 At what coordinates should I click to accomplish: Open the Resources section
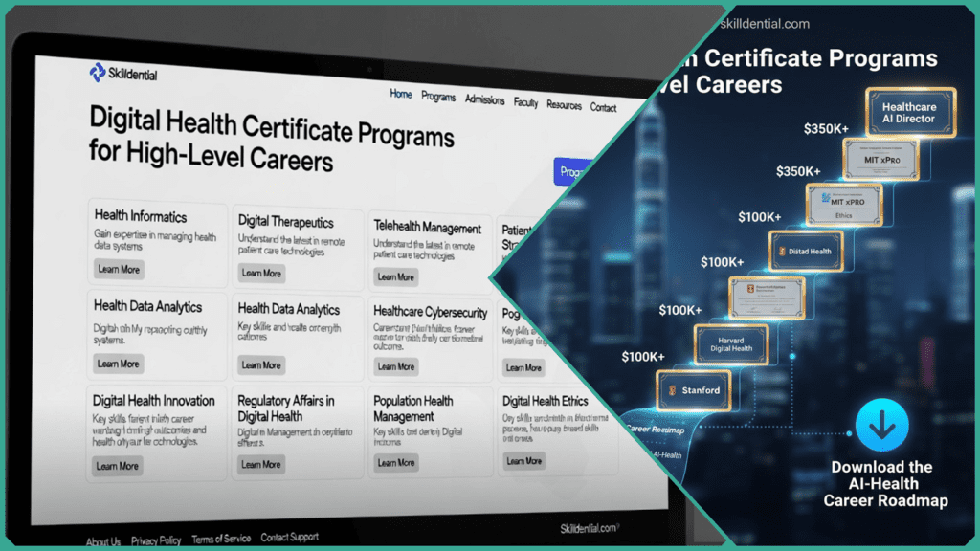click(564, 104)
